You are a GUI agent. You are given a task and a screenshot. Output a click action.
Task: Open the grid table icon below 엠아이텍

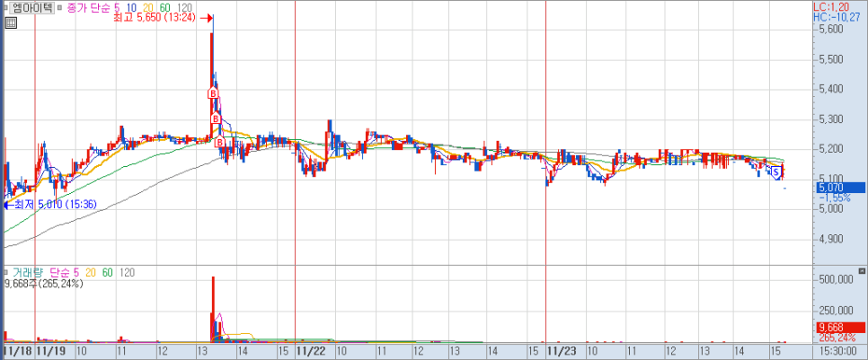coord(11,22)
